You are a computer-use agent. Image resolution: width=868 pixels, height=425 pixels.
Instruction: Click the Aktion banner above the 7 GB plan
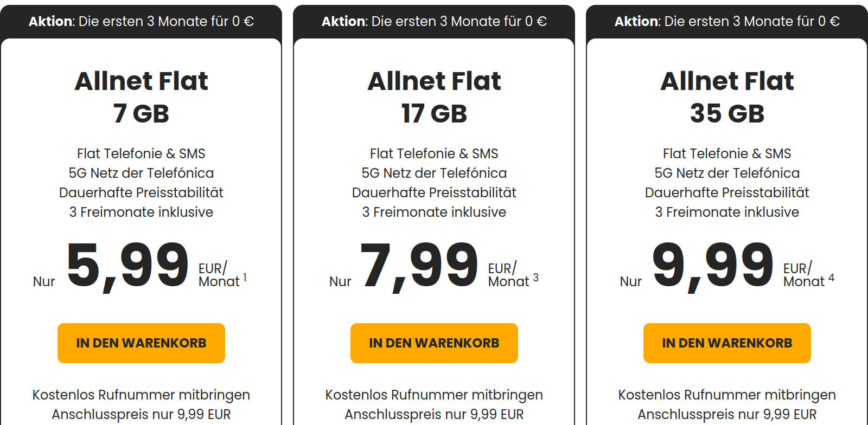click(x=141, y=21)
